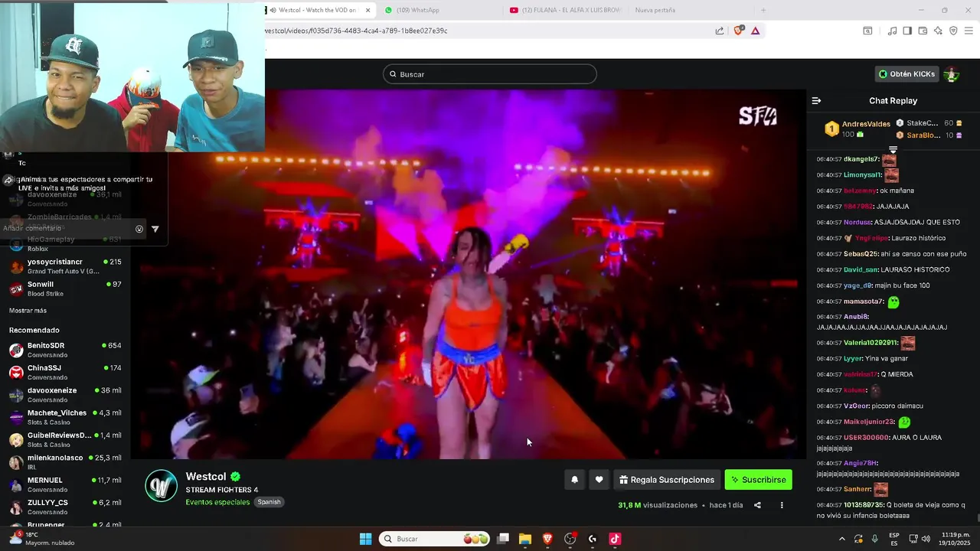Close the Westcol VOD browser tab
The width and height of the screenshot is (980, 551).
coord(368,10)
